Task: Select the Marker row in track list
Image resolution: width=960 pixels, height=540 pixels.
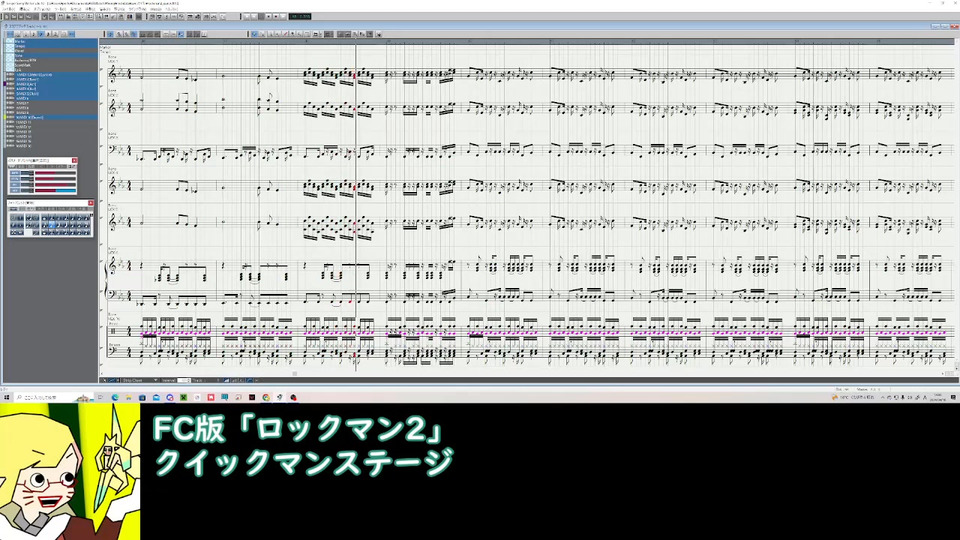Action: [52, 41]
